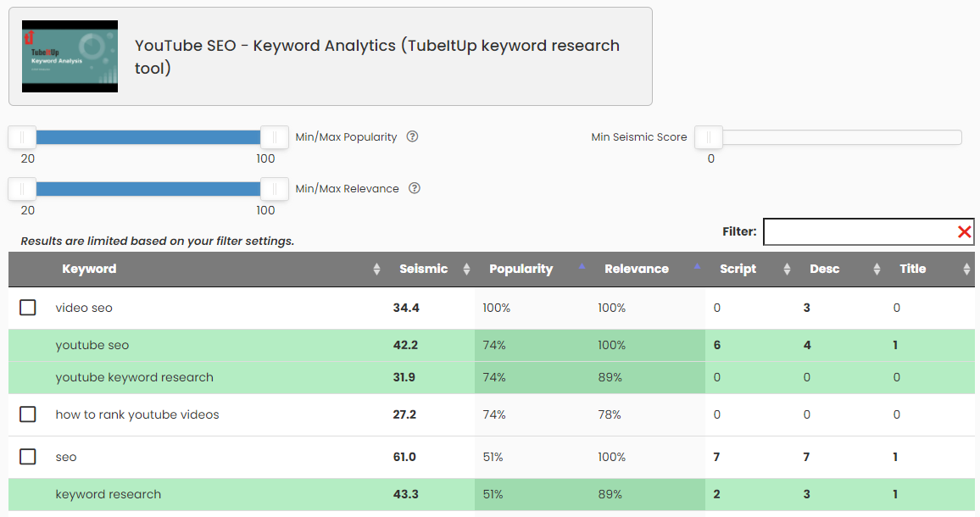Screen dimensions: 980x517
Task: Open the Min/Max Popularity help icon
Action: tap(412, 136)
